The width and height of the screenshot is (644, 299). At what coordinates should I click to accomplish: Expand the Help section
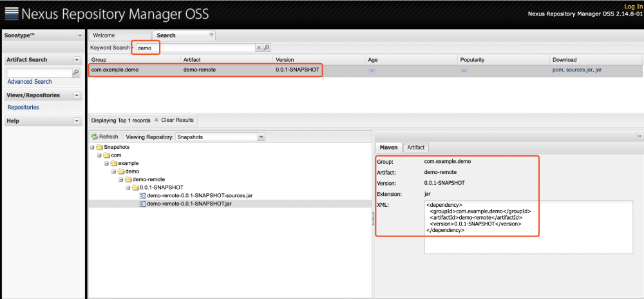(x=77, y=121)
